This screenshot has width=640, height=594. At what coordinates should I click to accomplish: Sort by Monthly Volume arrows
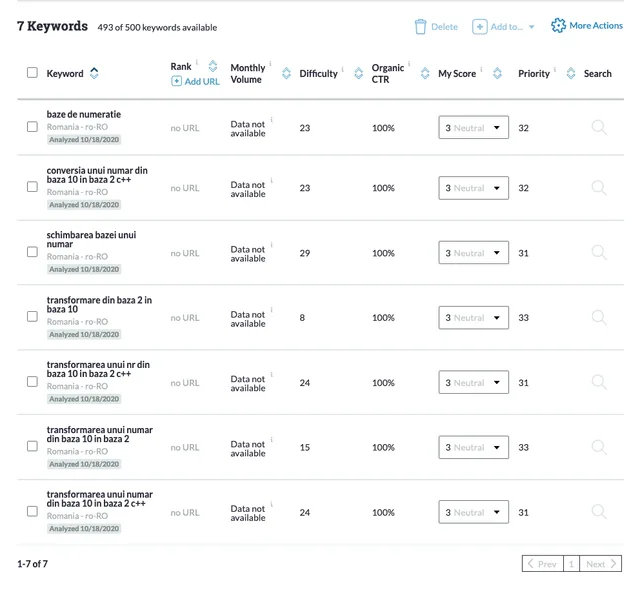pos(286,73)
